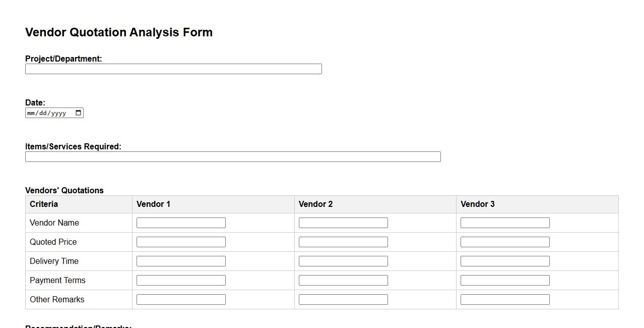
Task: Click Vendor 1 Payment Terms field
Action: pyautogui.click(x=181, y=281)
